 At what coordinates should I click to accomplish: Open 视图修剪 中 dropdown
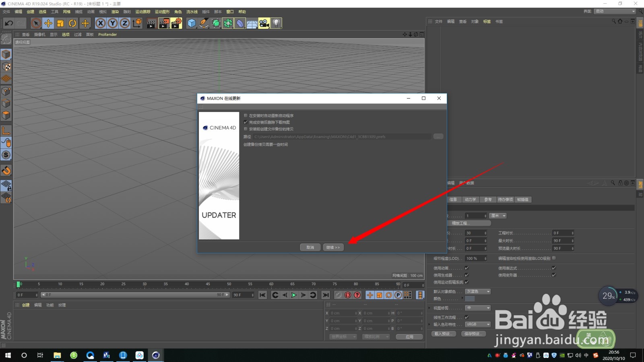point(478,308)
